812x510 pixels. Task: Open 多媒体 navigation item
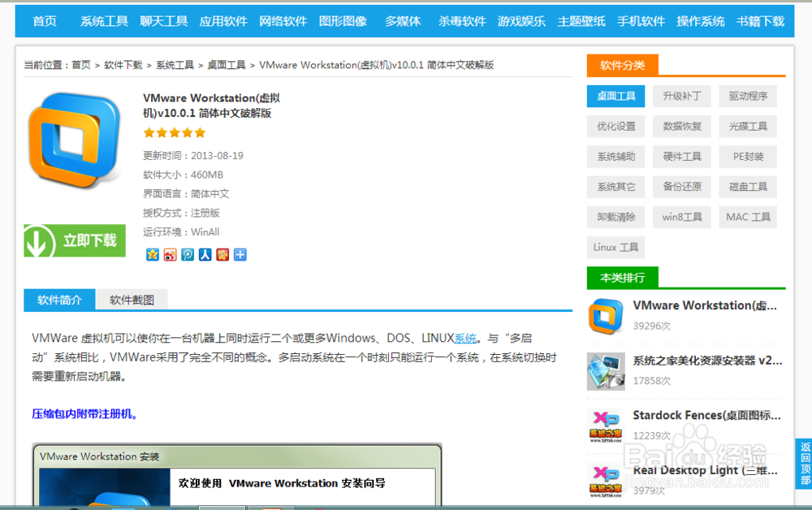coord(403,21)
